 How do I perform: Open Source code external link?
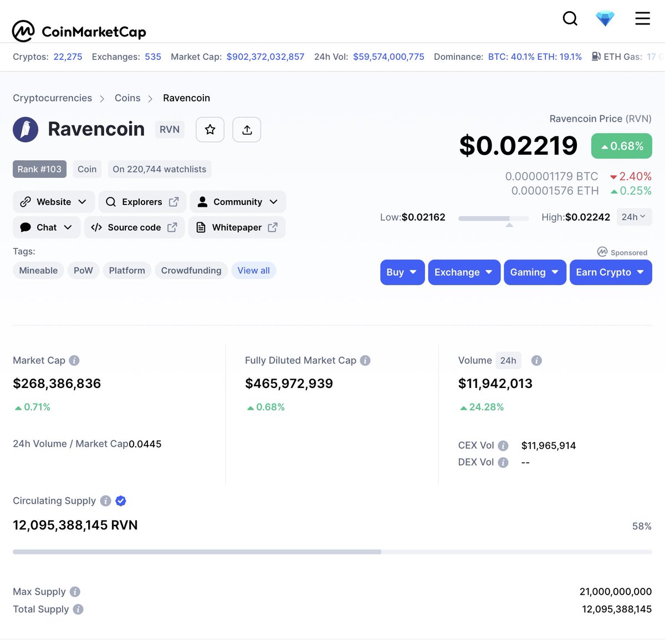[134, 227]
